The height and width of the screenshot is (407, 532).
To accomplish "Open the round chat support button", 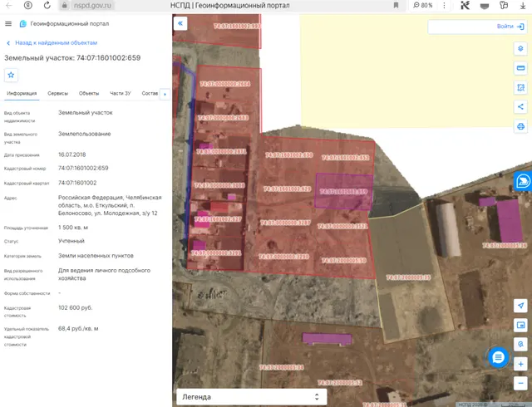I will 498,357.
